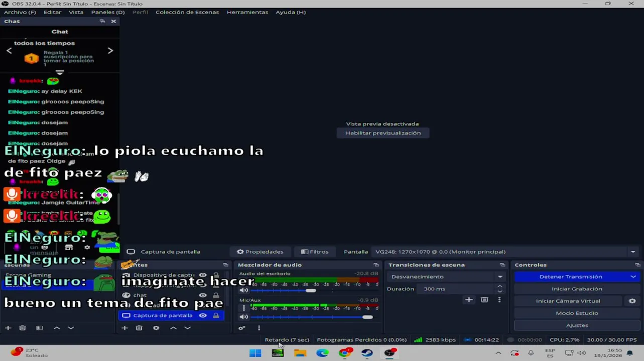Image resolution: width=644 pixels, height=361 pixels.
Task: Open source Filtros button
Action: click(315, 252)
